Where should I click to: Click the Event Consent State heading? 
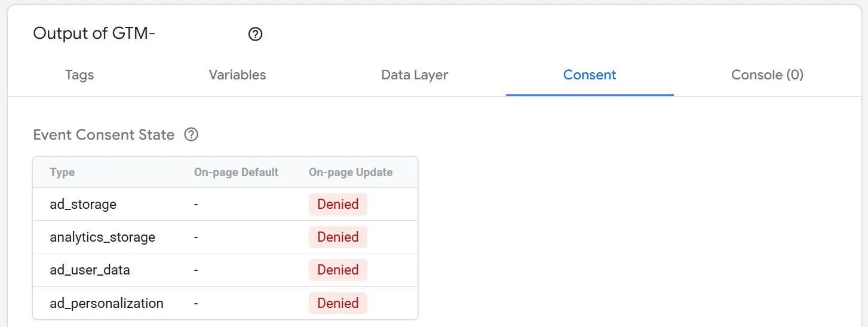[x=104, y=135]
